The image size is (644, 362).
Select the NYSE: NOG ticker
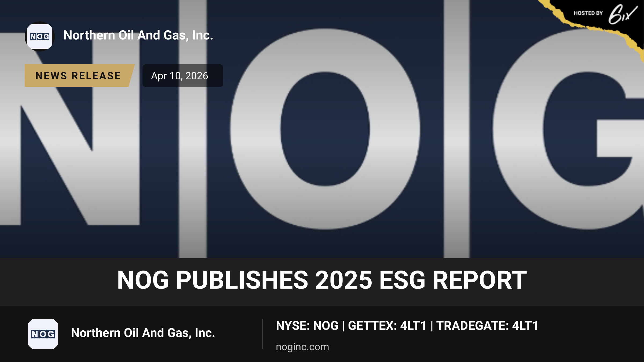pyautogui.click(x=307, y=326)
